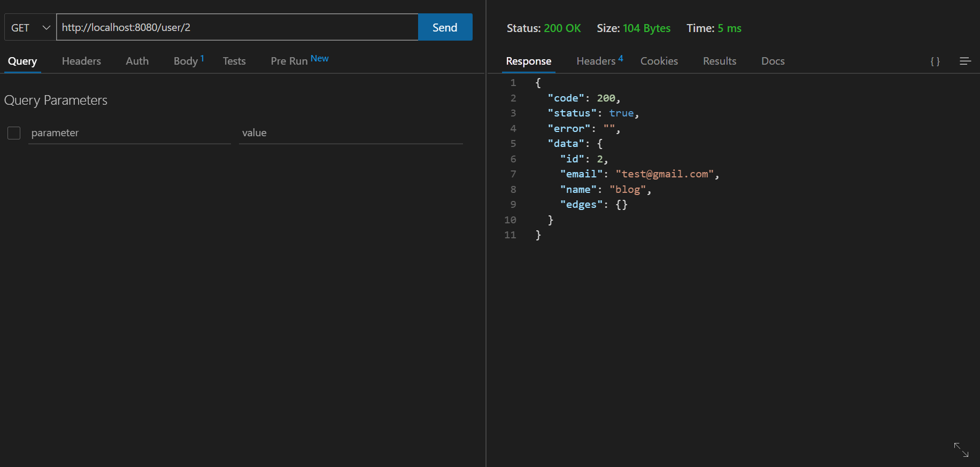Click the "blog" name value

pyautogui.click(x=628, y=189)
